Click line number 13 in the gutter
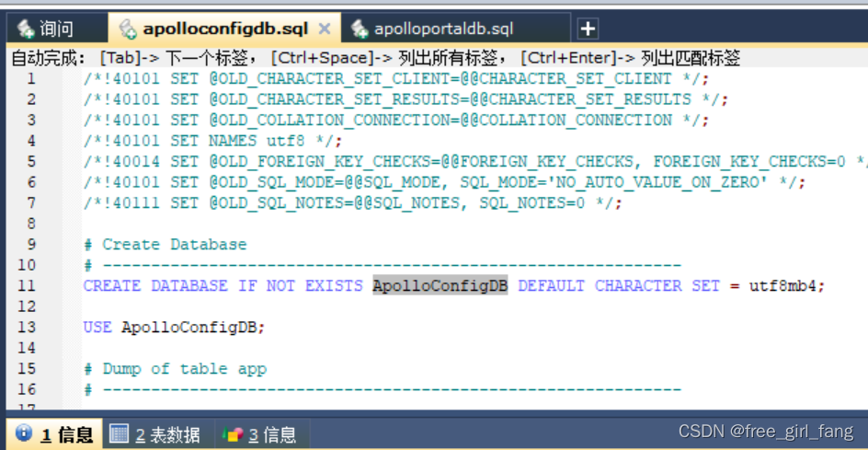 tap(26, 328)
